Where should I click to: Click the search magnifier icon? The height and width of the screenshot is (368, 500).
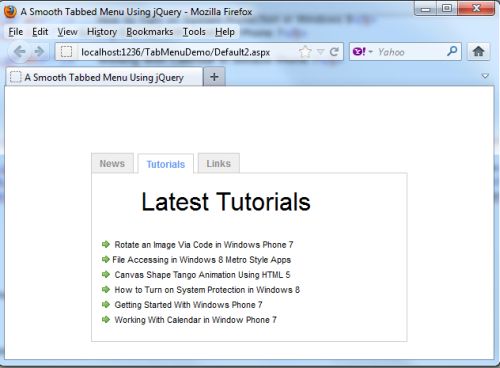(452, 51)
